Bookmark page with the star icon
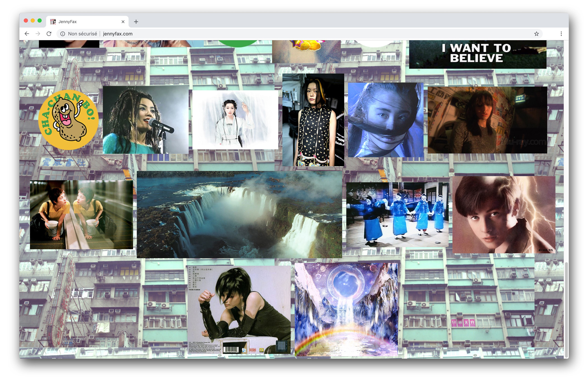Screen dimensions: 588x384 pos(536,34)
